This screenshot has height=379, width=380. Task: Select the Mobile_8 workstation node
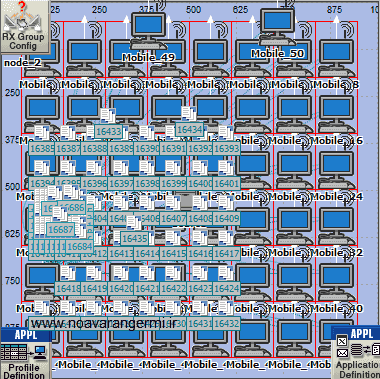[x=336, y=58]
